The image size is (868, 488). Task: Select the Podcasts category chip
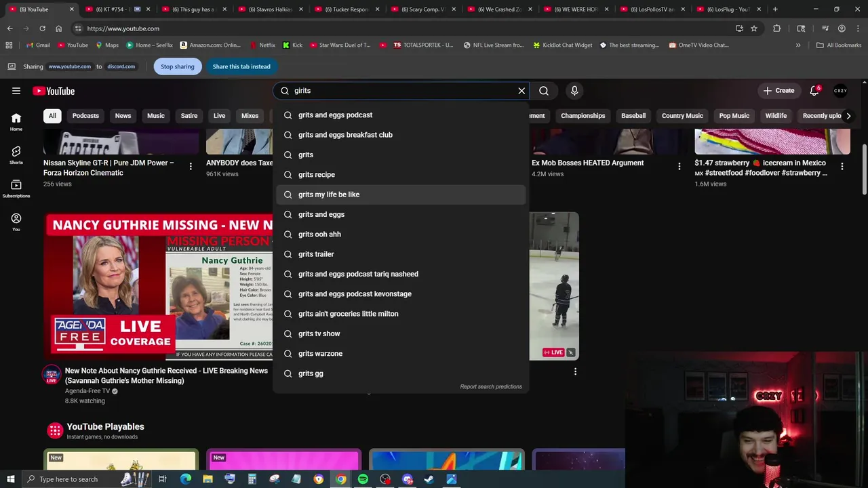[x=85, y=116]
